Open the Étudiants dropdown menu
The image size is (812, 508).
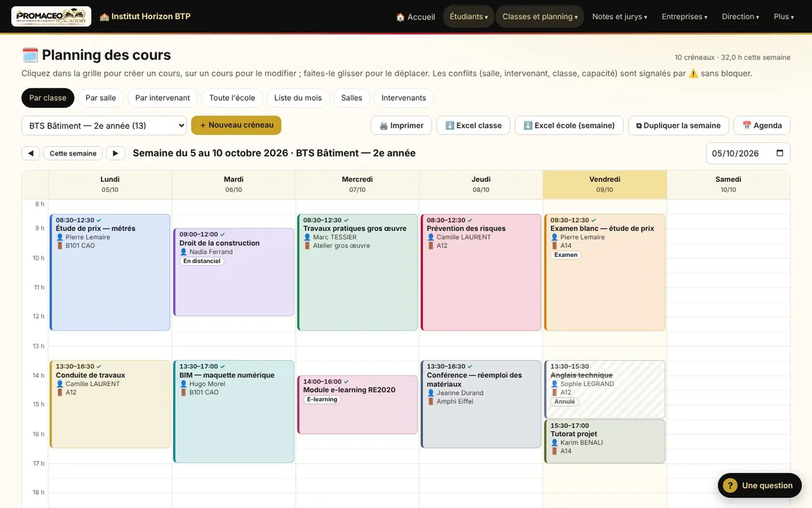point(469,17)
